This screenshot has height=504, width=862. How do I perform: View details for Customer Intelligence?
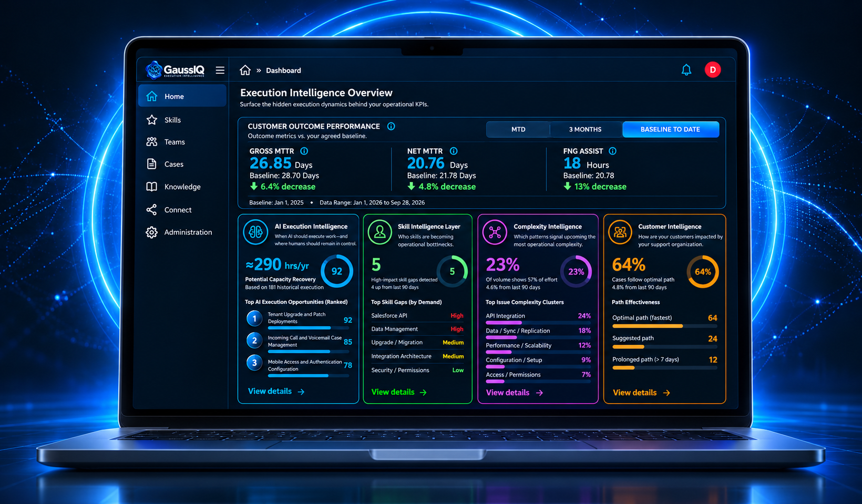pos(642,393)
